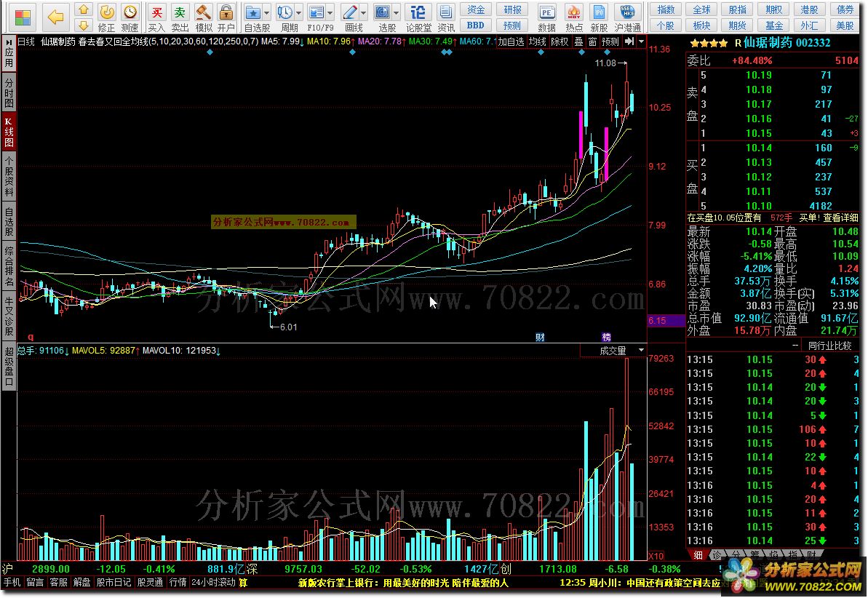The image size is (868, 598).
Task: Open the 模拟 simulated trading icon
Action: click(203, 17)
